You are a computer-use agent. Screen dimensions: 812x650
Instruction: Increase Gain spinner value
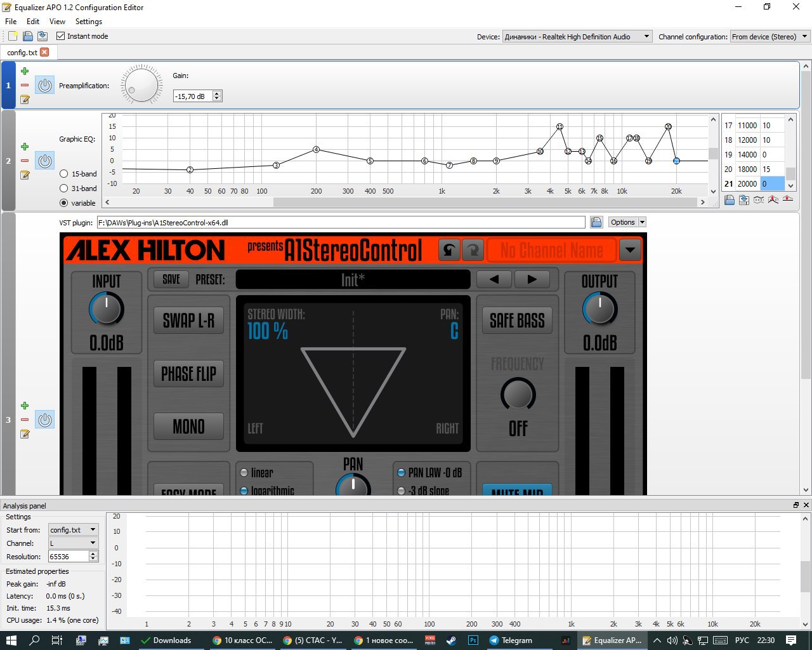click(217, 93)
